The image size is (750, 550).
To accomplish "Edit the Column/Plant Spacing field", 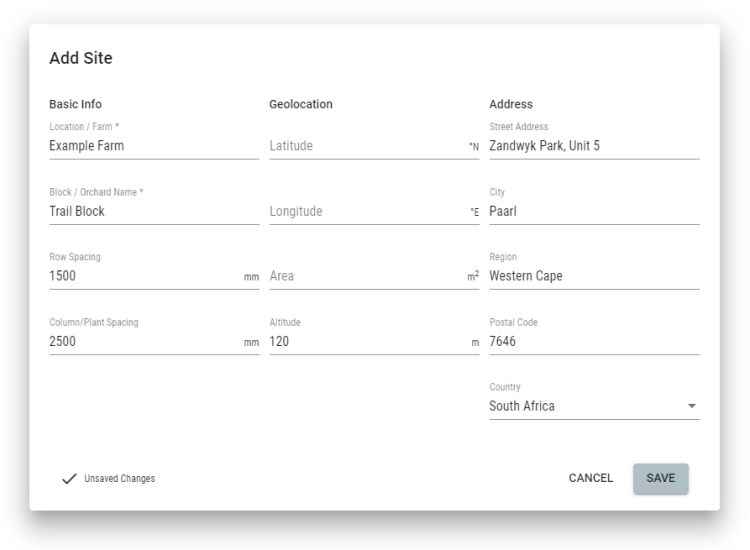I will [x=143, y=341].
